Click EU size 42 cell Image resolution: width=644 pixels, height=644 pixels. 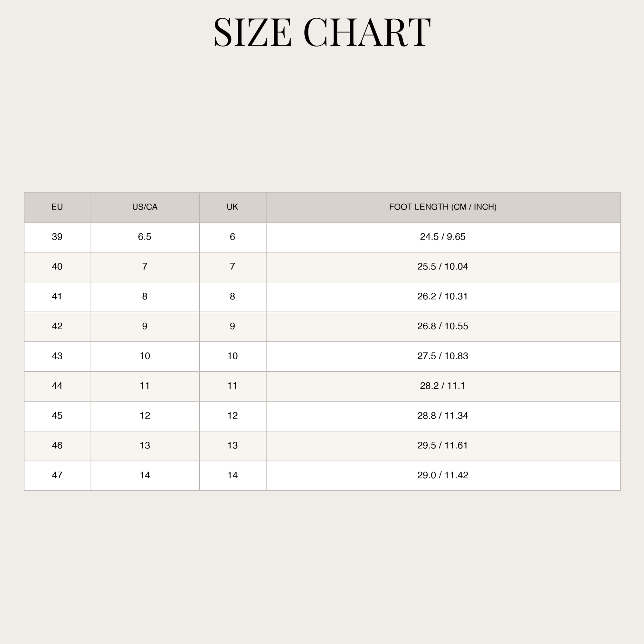57,326
